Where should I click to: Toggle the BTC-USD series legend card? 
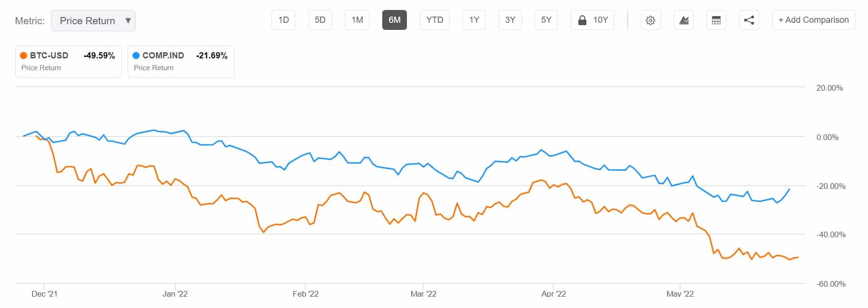click(68, 61)
